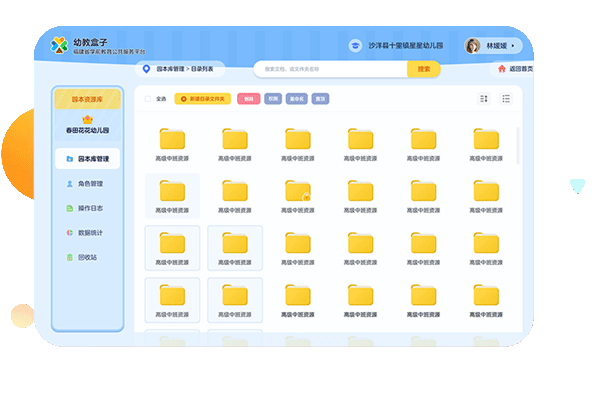The width and height of the screenshot is (600, 403).
Task: Click the 沙洋县十里镇星星幼儿园 kindergarten name
Action: pos(406,46)
